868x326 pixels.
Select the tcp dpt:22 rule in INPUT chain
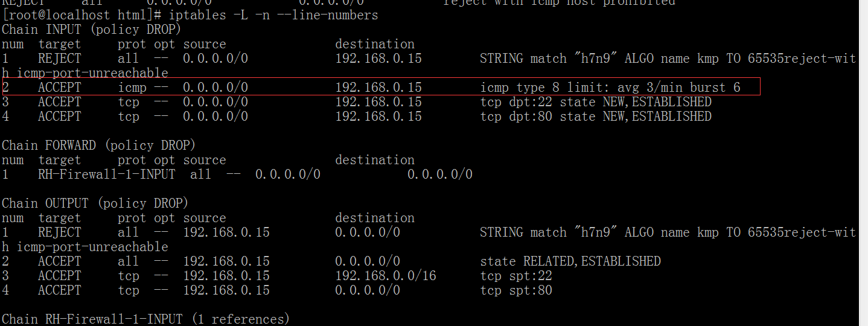click(x=595, y=102)
